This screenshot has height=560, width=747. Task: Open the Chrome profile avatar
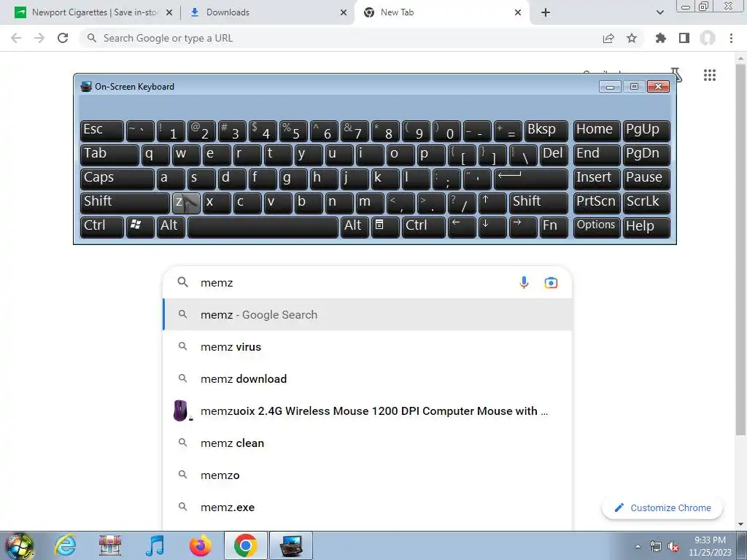(x=708, y=38)
